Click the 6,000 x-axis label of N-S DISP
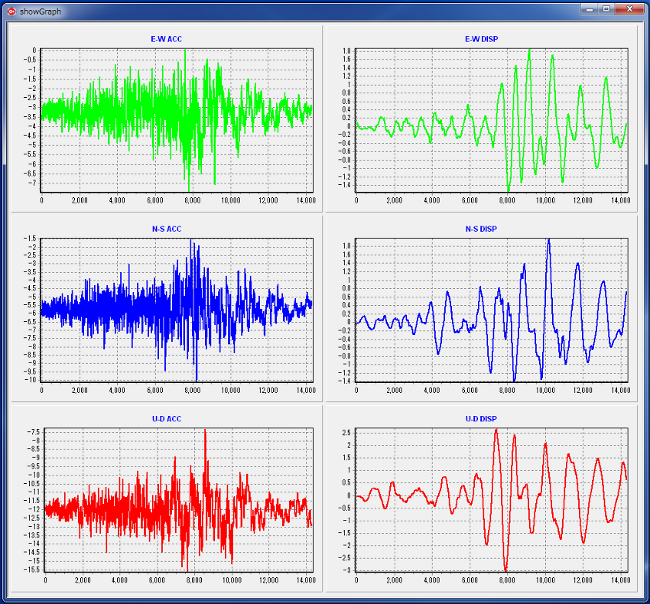Viewport: 650px width, 604px height. tap(470, 390)
